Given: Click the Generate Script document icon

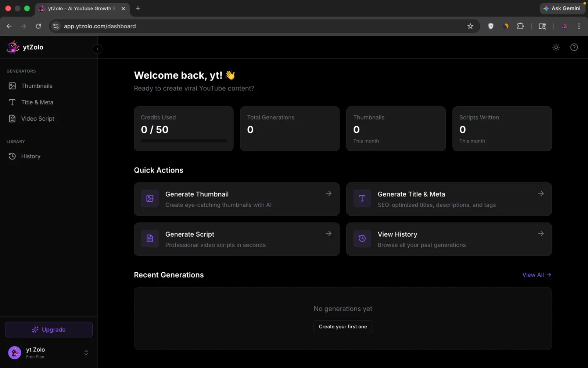Looking at the screenshot, I should tap(150, 238).
